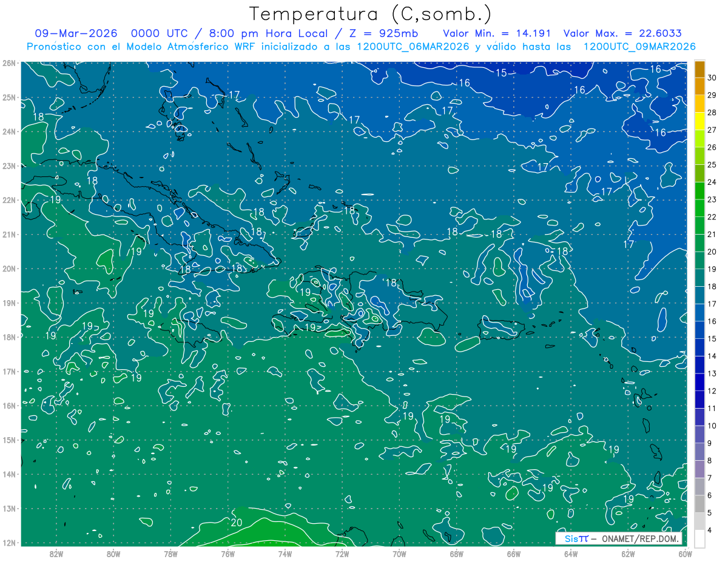Viewport: 728px width, 562px height.
Task: Click "1200UTC_09MAR2026" valid-until time
Action: 639,47
